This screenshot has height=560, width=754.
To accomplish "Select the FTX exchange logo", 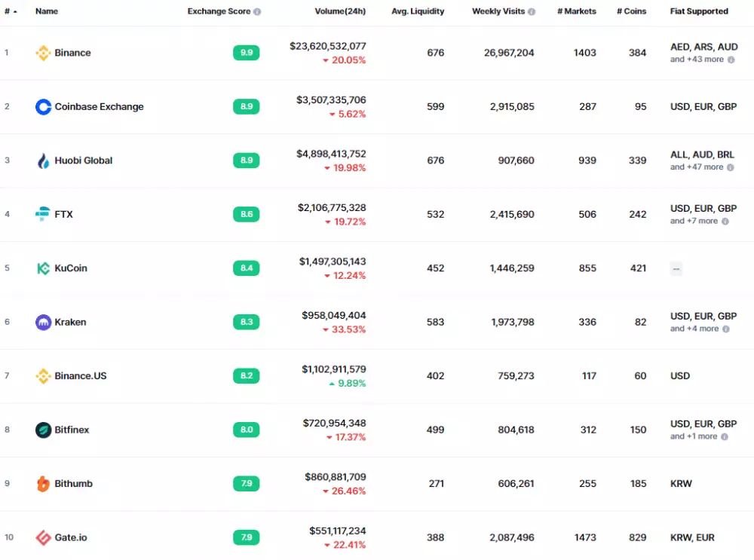I will 43,214.
